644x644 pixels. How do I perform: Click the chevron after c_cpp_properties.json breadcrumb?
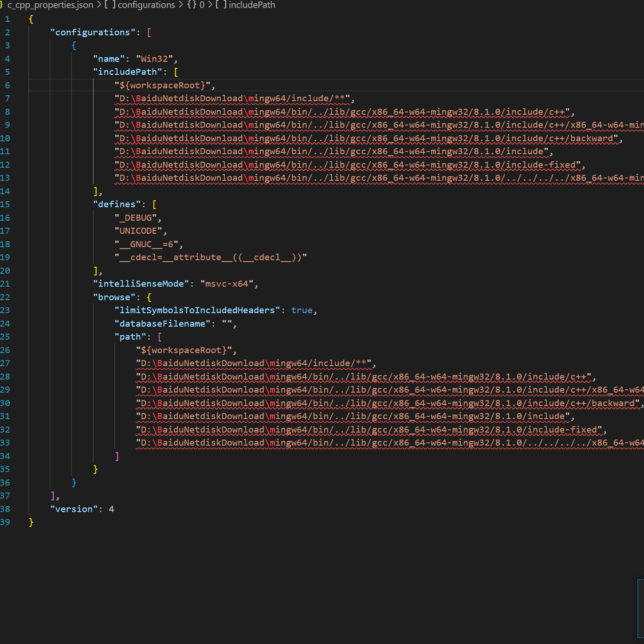point(99,5)
